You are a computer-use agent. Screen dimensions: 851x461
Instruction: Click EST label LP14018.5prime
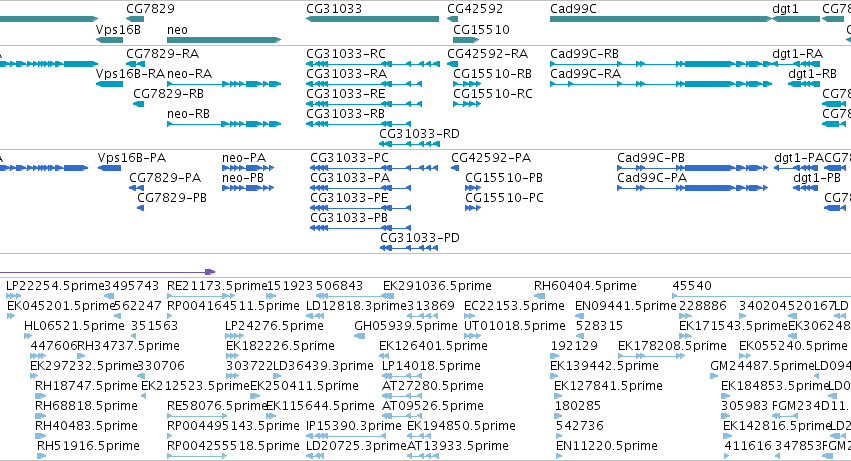coord(431,367)
